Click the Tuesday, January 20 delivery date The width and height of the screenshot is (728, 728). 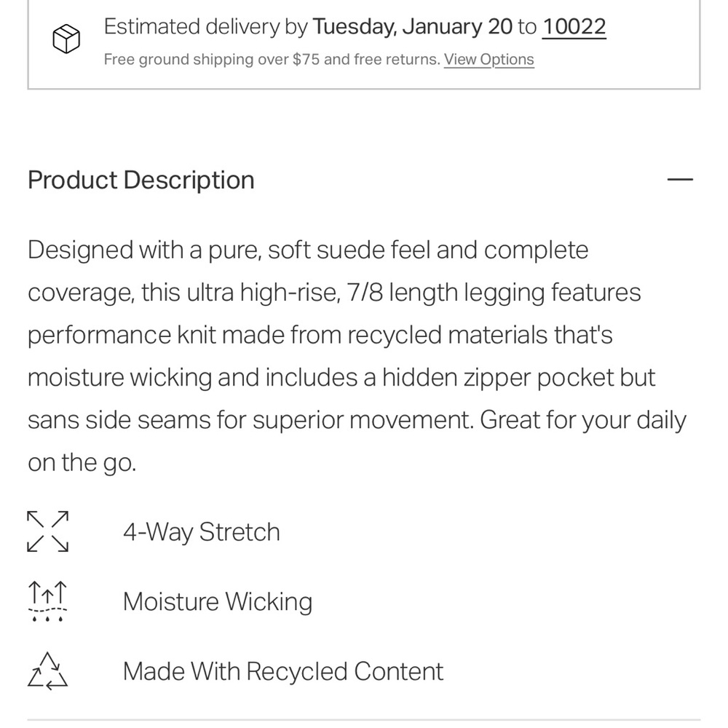point(413,27)
